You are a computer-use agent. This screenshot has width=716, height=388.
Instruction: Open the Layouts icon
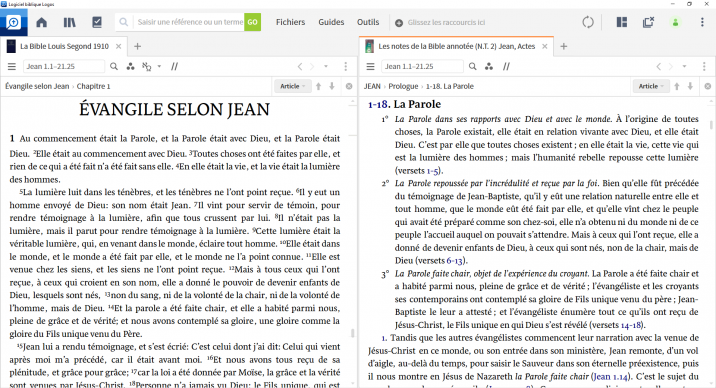tap(621, 22)
